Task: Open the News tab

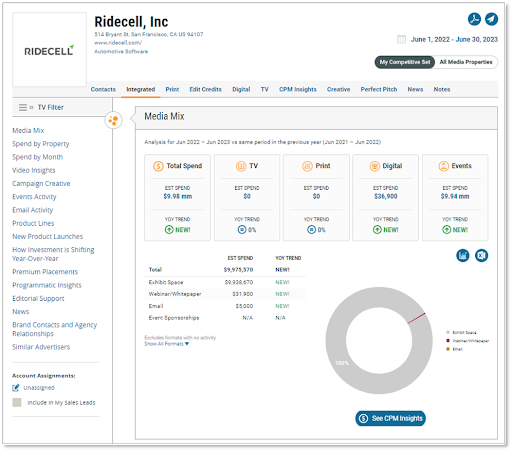Action: pyautogui.click(x=415, y=89)
